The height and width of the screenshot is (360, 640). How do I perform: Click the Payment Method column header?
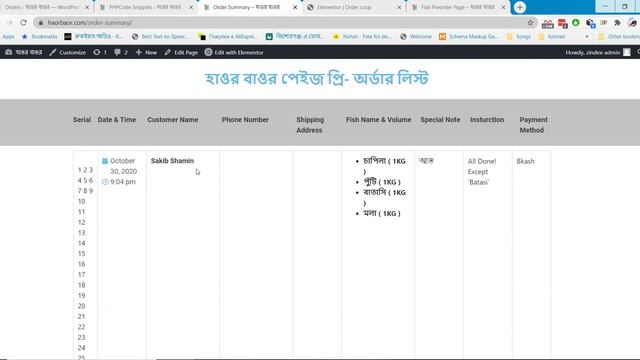point(533,125)
